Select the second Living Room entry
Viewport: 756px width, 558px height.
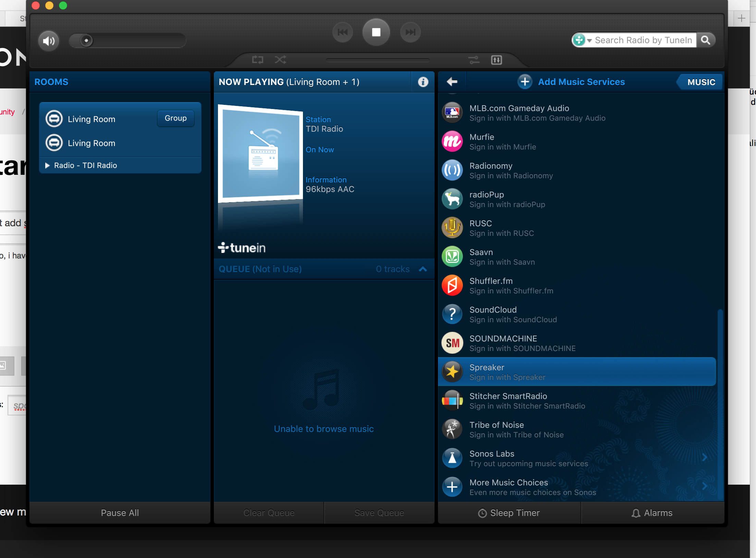click(91, 143)
